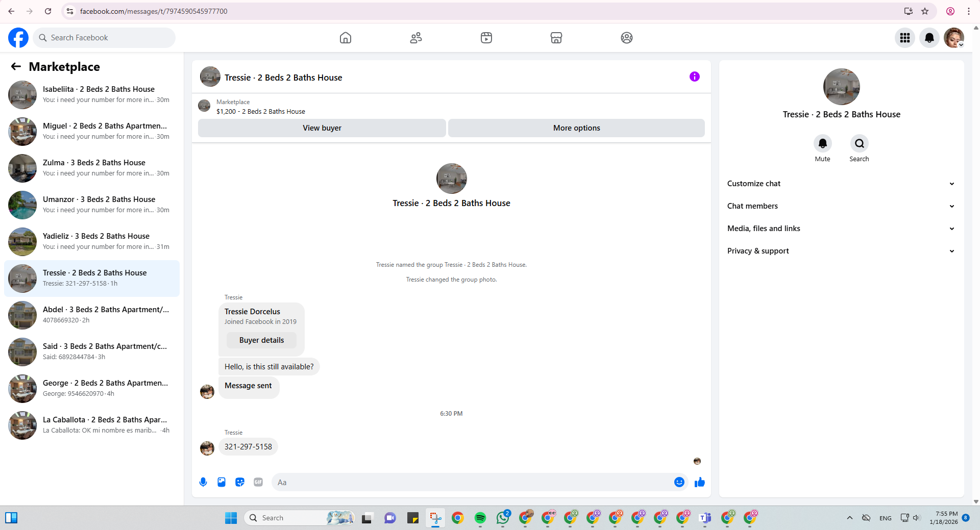Click the View buyer button

pyautogui.click(x=322, y=128)
